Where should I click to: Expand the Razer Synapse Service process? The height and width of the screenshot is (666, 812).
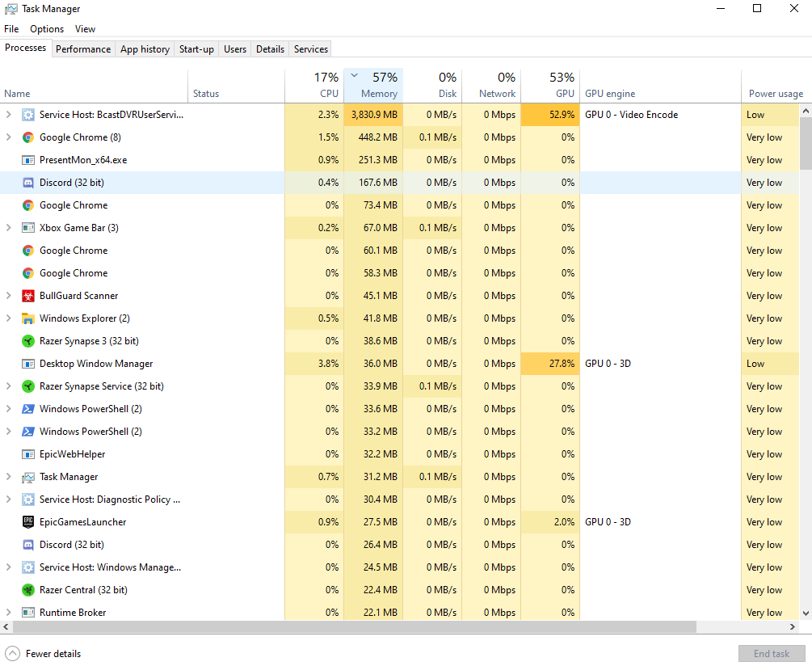(x=8, y=386)
